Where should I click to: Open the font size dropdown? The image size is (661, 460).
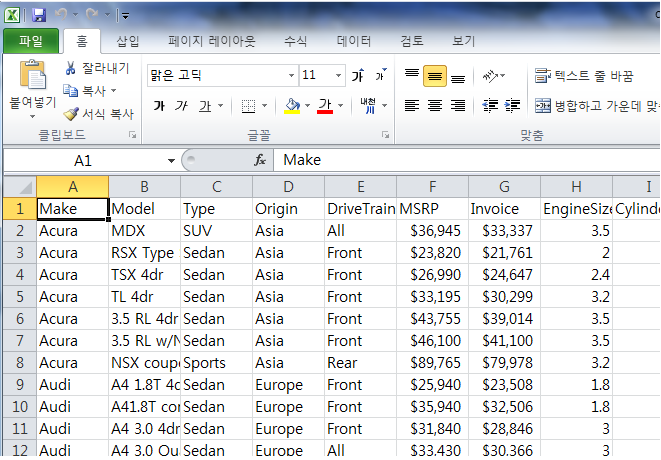(x=338, y=75)
